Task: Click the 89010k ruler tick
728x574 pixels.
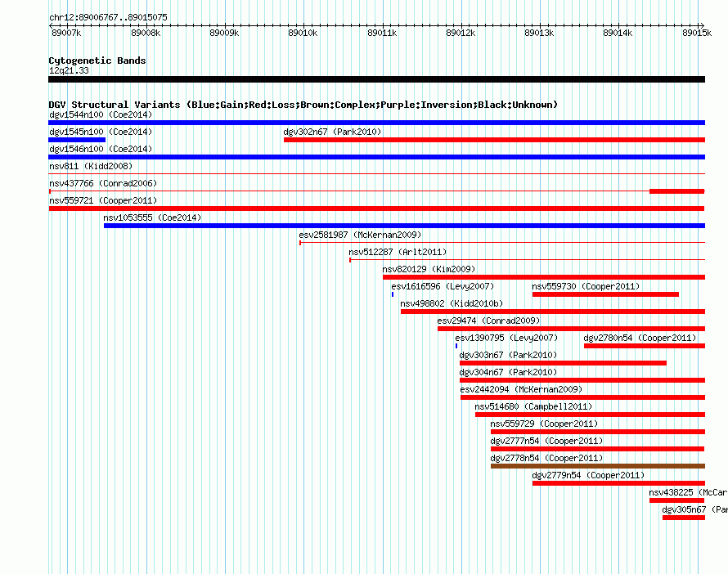Action: click(x=303, y=33)
